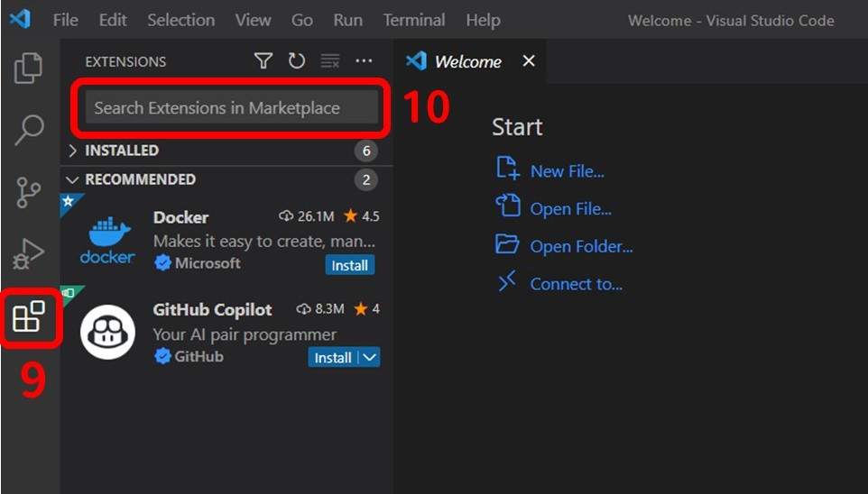Click the GitHub publisher name
The image size is (868, 494).
(199, 356)
